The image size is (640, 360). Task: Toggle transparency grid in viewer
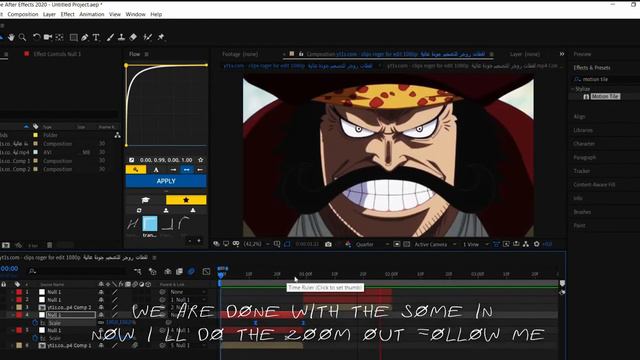click(x=407, y=244)
